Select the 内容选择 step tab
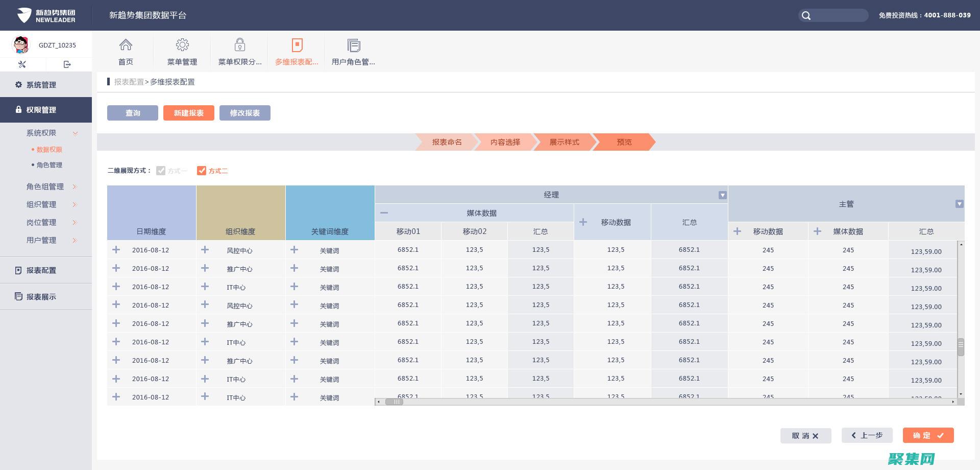 (505, 142)
